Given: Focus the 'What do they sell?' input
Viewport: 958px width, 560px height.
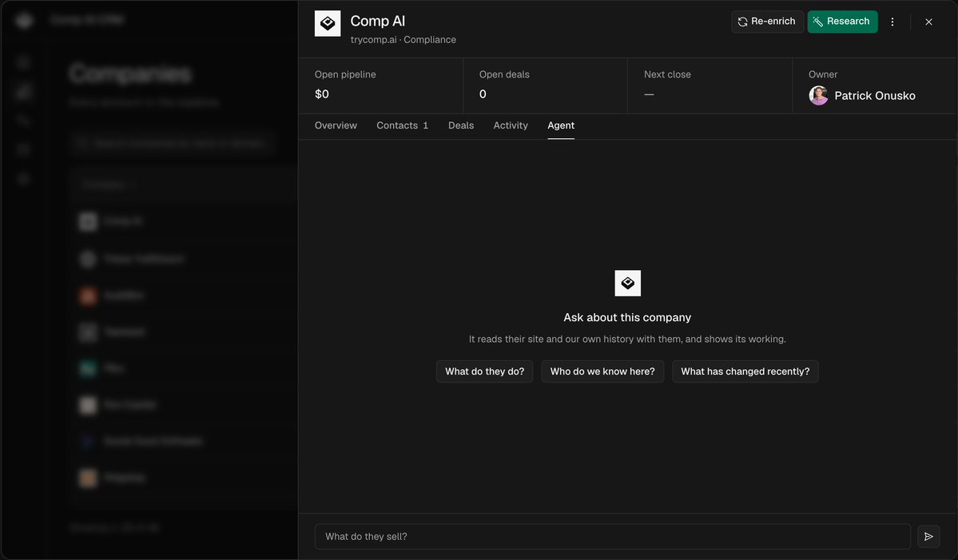Looking at the screenshot, I should click(x=613, y=536).
